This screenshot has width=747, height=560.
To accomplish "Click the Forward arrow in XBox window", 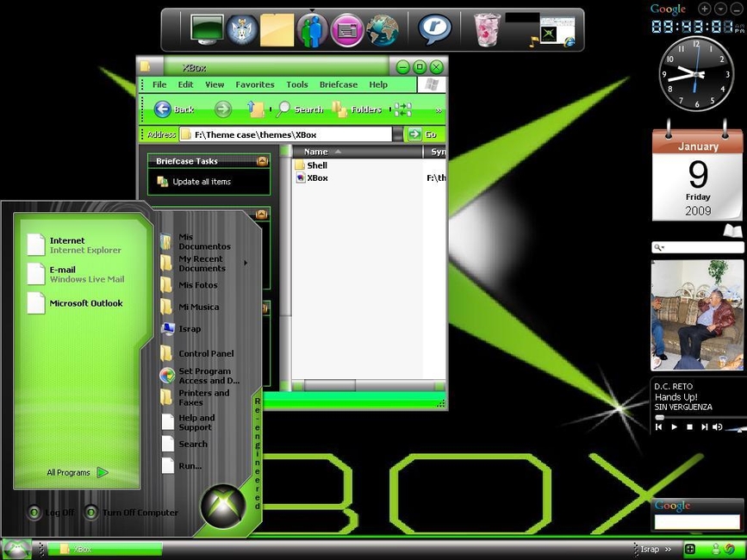I will [x=222, y=109].
